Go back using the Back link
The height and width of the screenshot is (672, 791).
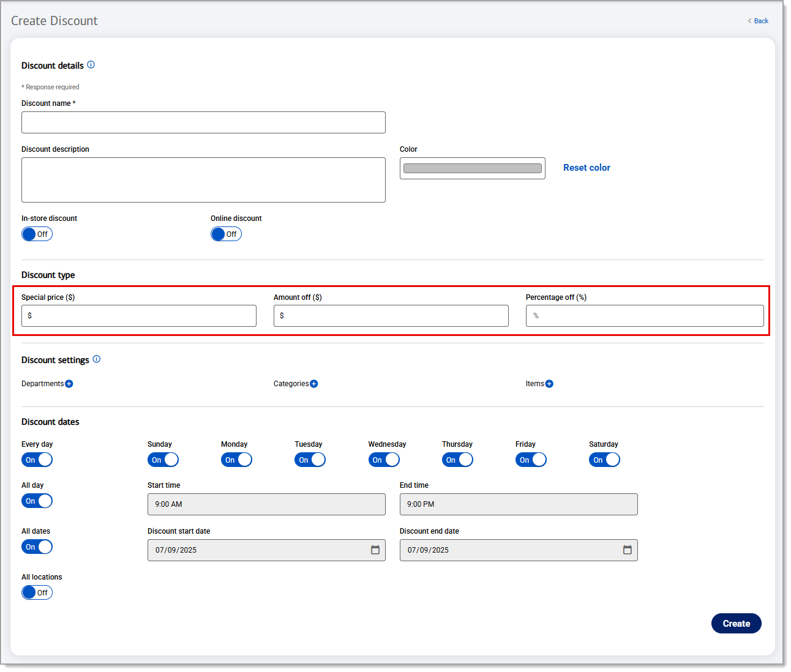758,21
